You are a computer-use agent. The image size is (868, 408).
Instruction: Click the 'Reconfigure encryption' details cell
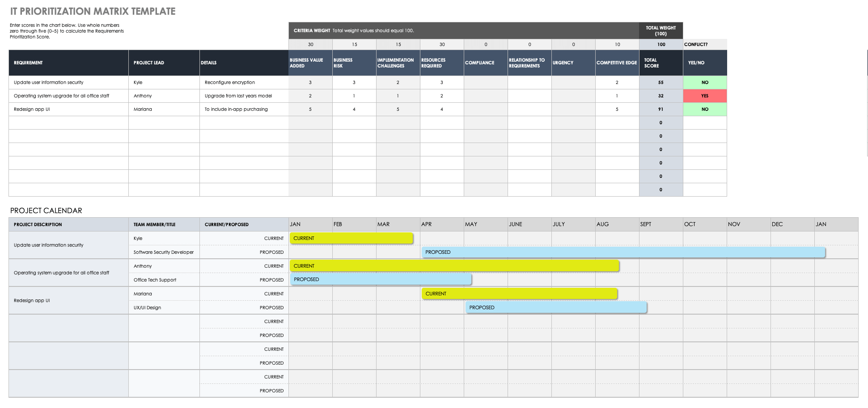pos(244,82)
